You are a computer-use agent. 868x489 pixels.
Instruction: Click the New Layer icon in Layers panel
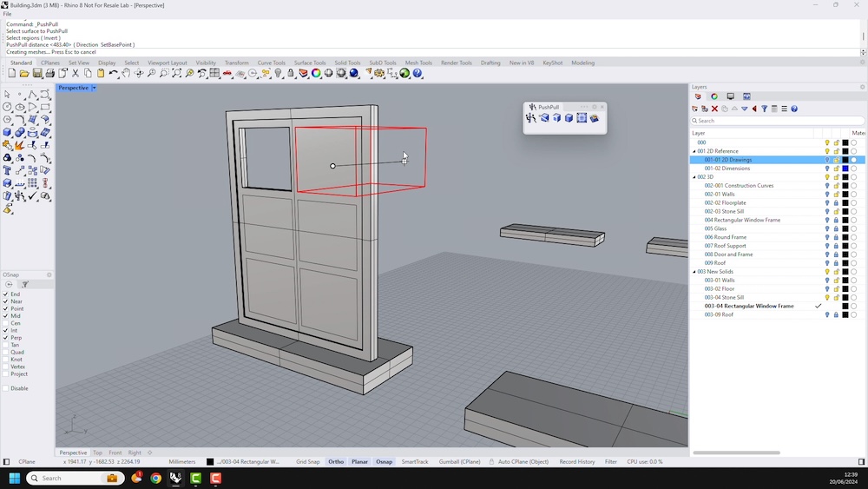pos(694,109)
